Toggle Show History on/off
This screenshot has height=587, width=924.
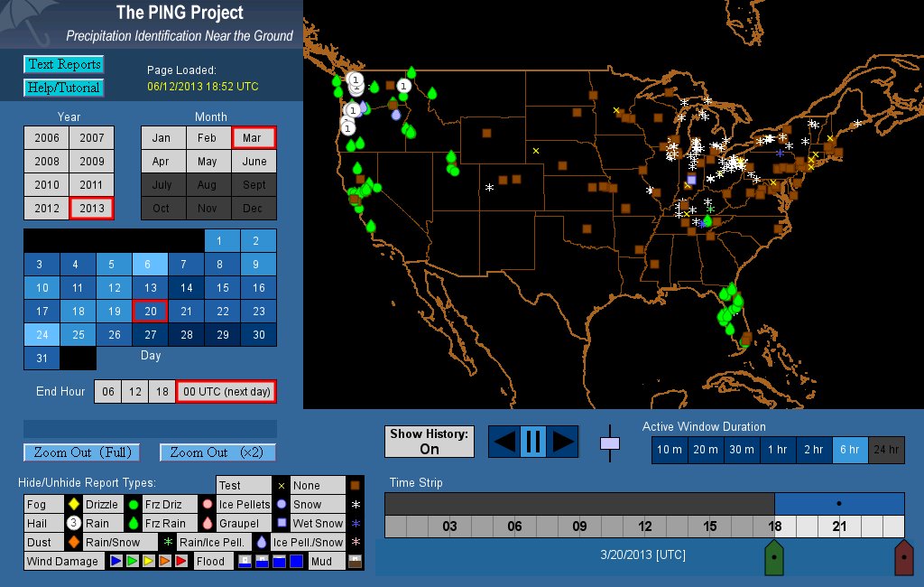point(430,442)
